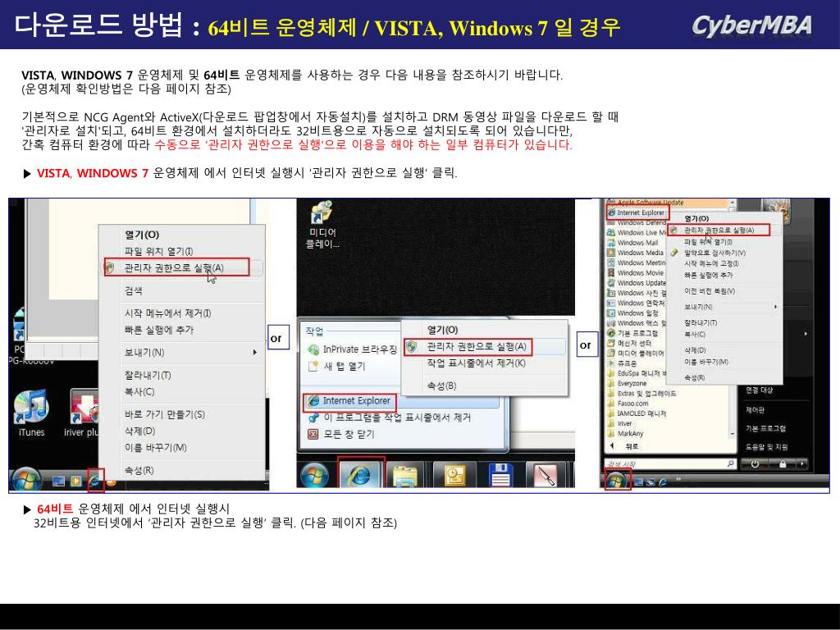Select 작업 표시줄에서 제거(K) menu item
Image resolution: width=840 pixels, height=630 pixels.
pos(476,363)
